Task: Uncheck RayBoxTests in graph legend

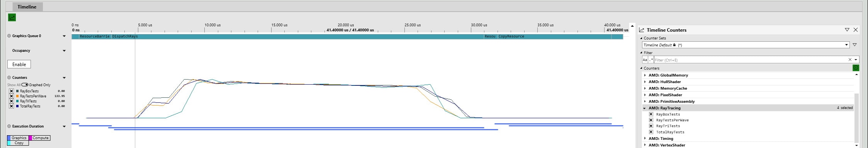Action: [x=11, y=91]
